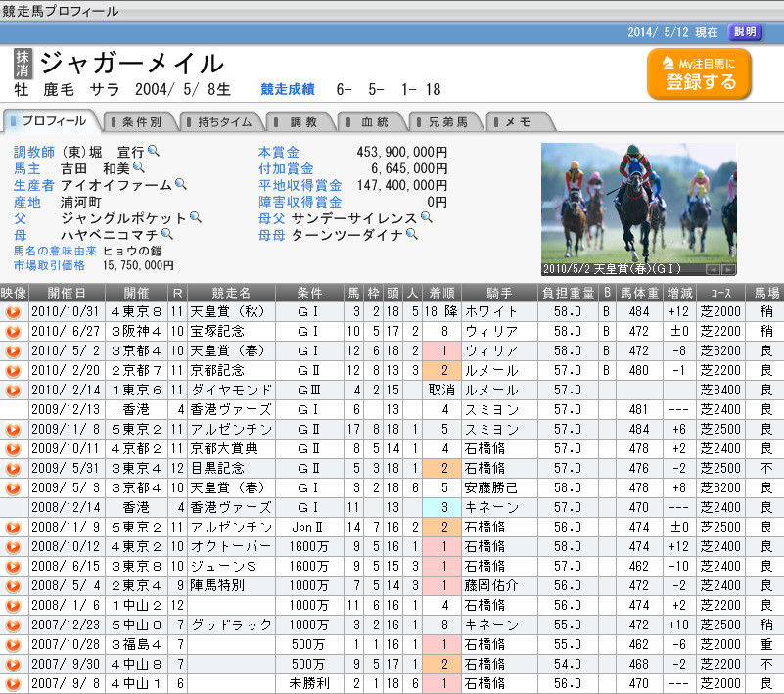The image size is (784, 694).
Task: Search trainer 堀 宣行 via magnifier icon
Action: coord(154,151)
